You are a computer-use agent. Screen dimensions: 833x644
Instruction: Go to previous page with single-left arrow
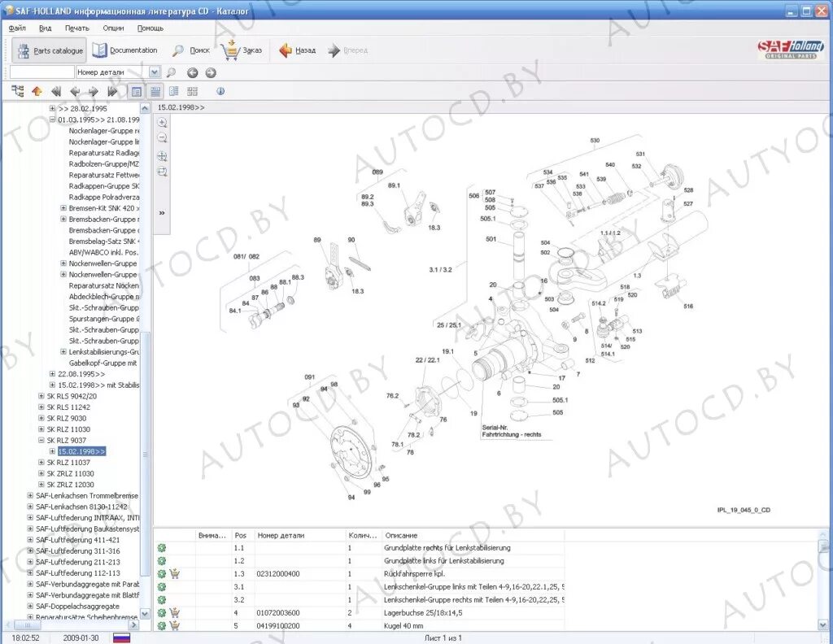click(75, 91)
